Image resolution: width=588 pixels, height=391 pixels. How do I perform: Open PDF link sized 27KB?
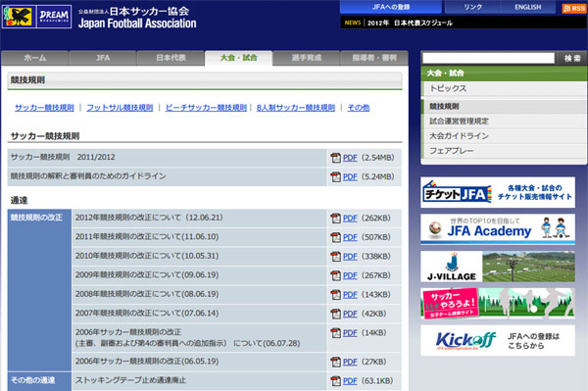(x=350, y=362)
